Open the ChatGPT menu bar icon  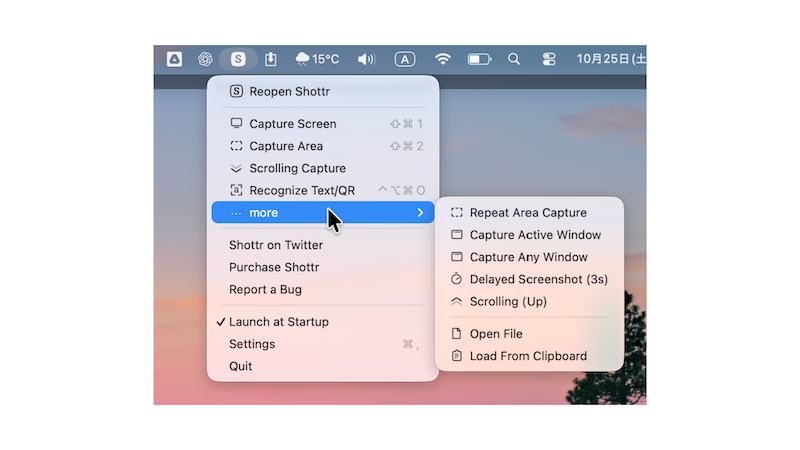pos(205,59)
